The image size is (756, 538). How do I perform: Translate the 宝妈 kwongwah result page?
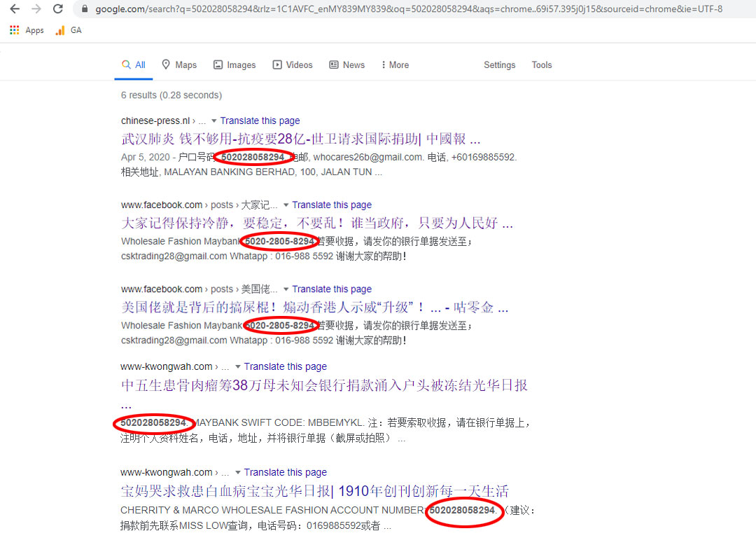pos(286,472)
